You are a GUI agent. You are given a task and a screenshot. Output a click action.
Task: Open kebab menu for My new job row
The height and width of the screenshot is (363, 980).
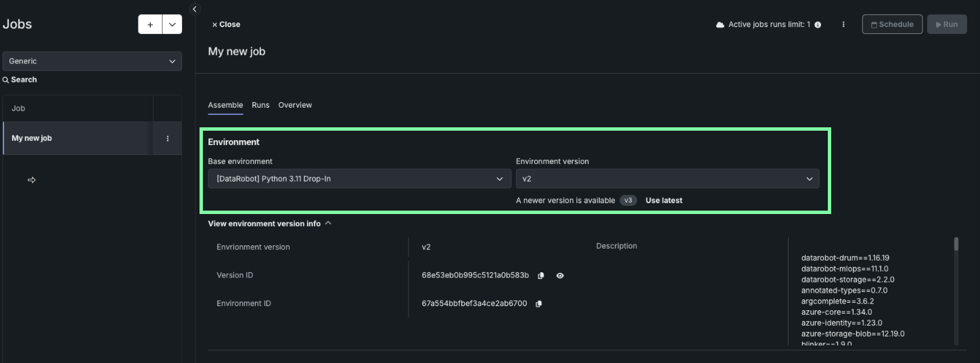point(168,138)
